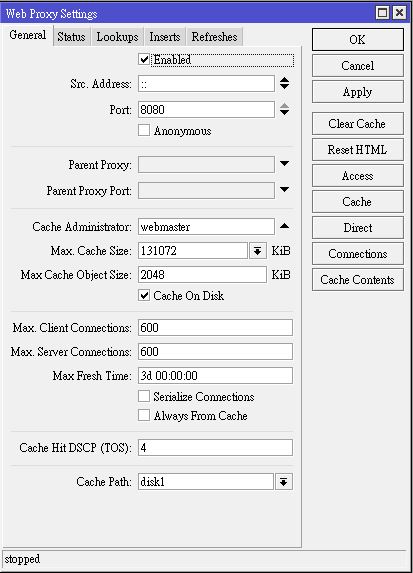Open Cache Contents button
The image size is (413, 573).
tap(358, 280)
